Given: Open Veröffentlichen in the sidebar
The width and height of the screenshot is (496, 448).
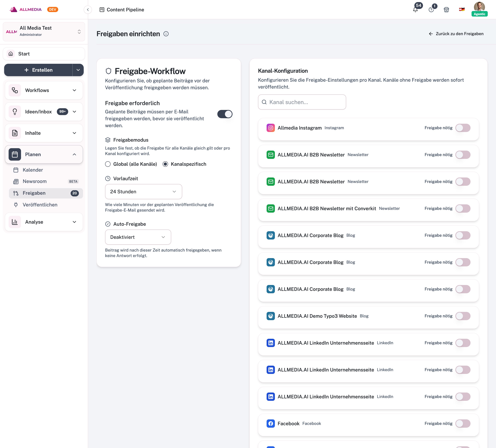Looking at the screenshot, I should 46,205.
